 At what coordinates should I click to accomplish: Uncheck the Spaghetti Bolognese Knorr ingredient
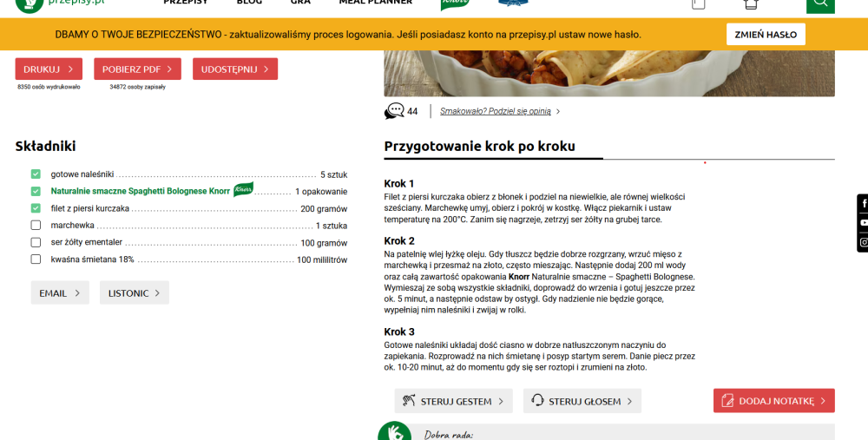pos(36,192)
